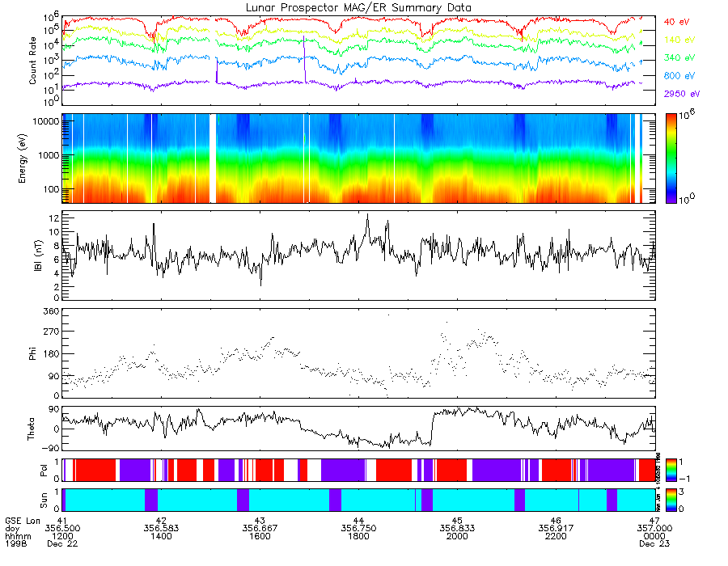Click the Sun color scale bar
This screenshot has width=728, height=566.
pyautogui.click(x=671, y=501)
